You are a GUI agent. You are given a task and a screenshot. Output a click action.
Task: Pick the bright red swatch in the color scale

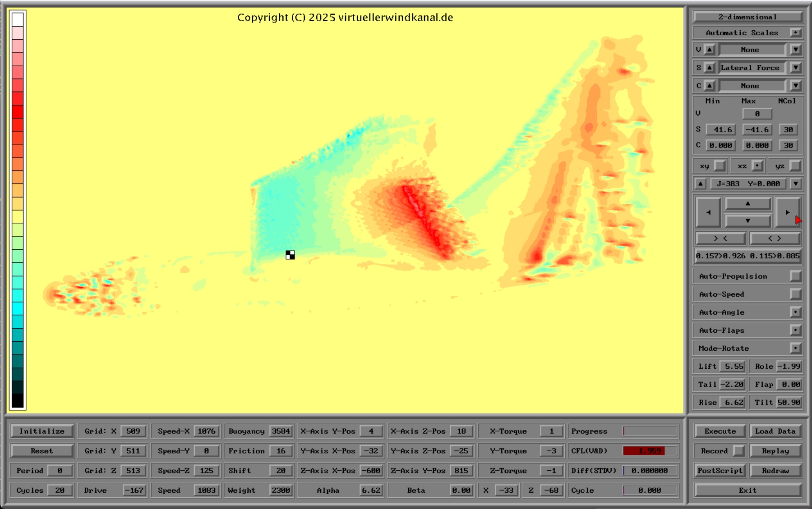pos(18,111)
